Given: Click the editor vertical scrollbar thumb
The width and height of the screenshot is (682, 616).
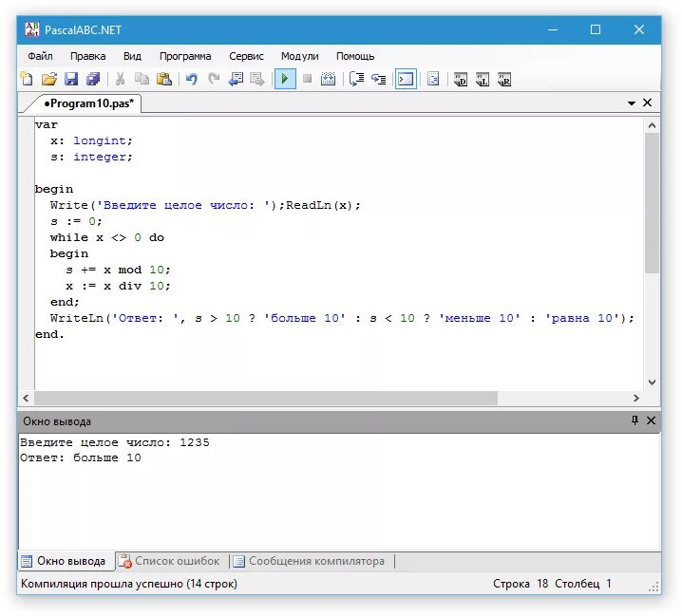Looking at the screenshot, I should [x=652, y=202].
